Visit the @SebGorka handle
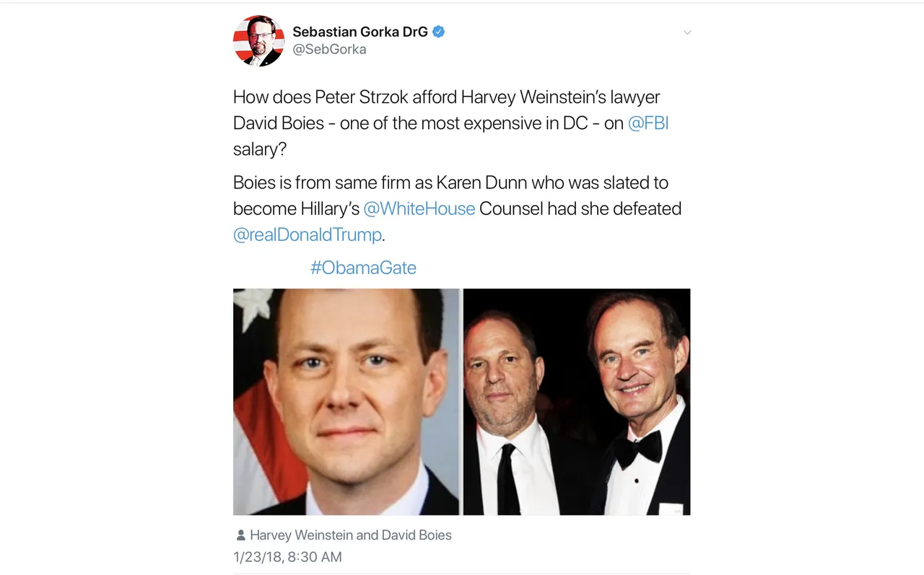The height and width of the screenshot is (575, 924). tap(329, 49)
